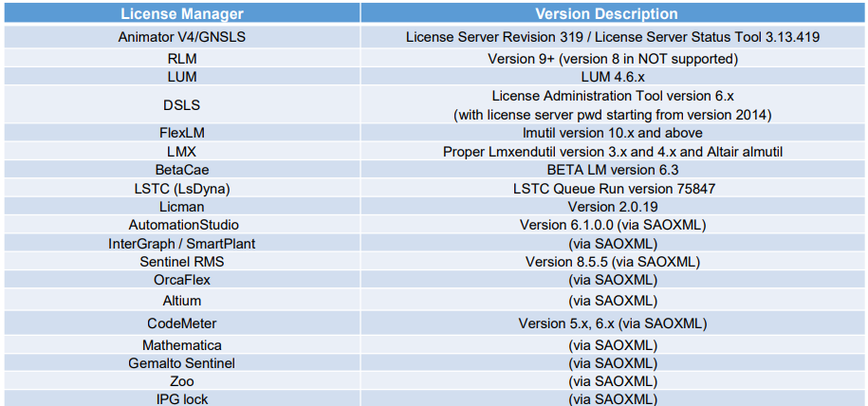Select the 'LSTC (LsDyna)' cell
This screenshot has height=406, width=868.
(182, 189)
